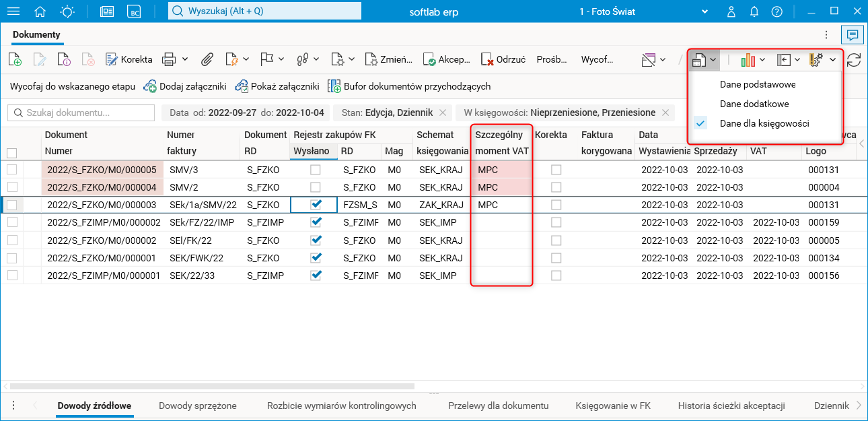Open the bar chart icon
Screen dimensions: 868x421
point(748,59)
